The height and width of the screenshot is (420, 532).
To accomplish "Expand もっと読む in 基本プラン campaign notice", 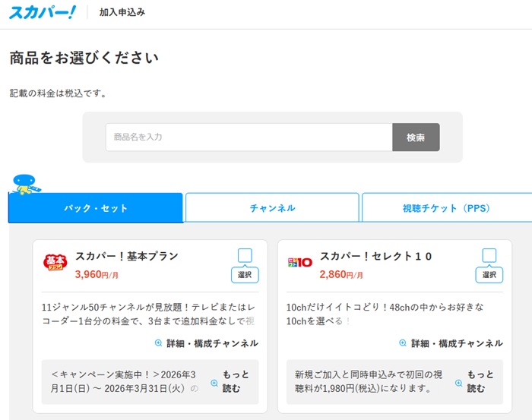I will pyautogui.click(x=234, y=382).
